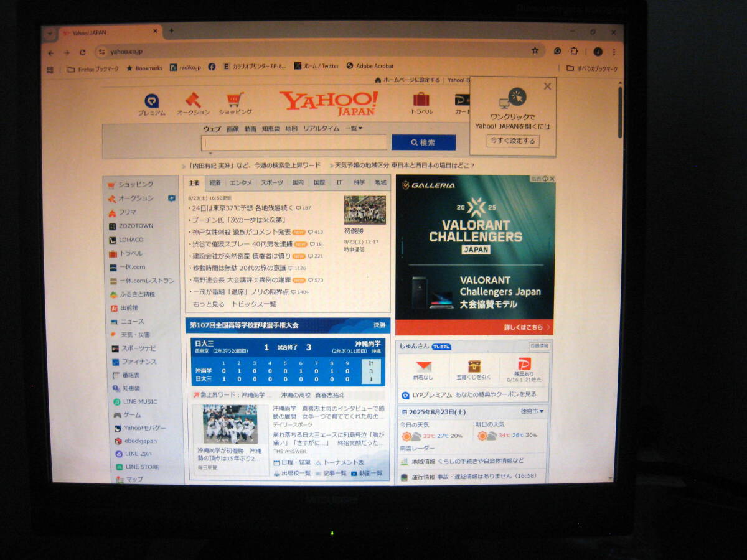
Task: Change weather location via 徳島市 dropdown
Action: pos(532,411)
